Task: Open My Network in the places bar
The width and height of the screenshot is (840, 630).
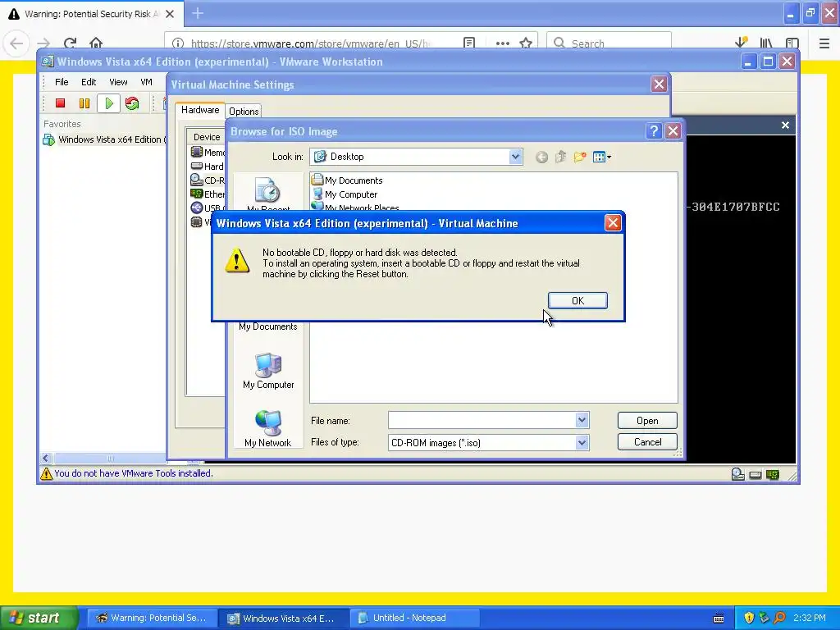Action: [x=268, y=429]
